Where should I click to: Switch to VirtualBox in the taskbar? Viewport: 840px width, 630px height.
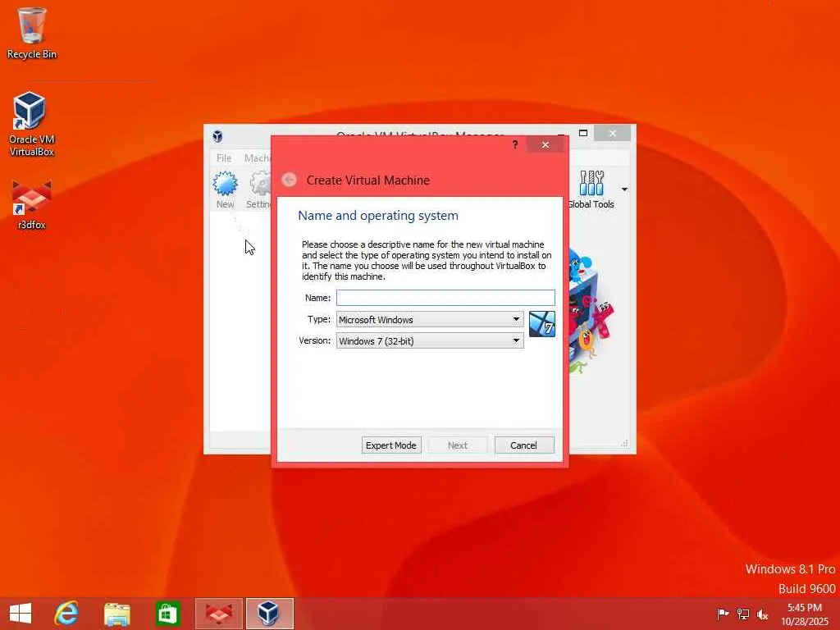click(269, 614)
